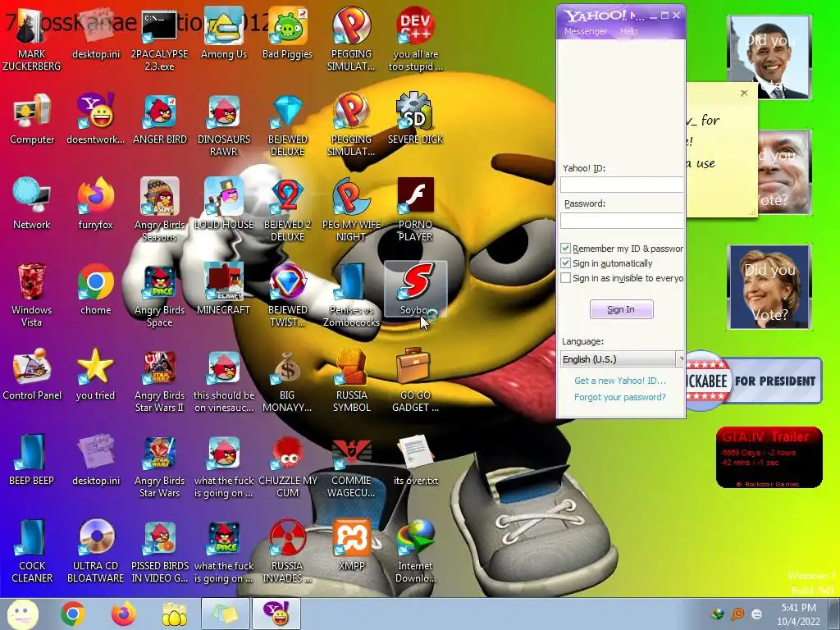
Task: Launch the MINECRAFT desktop icon
Action: [x=223, y=290]
